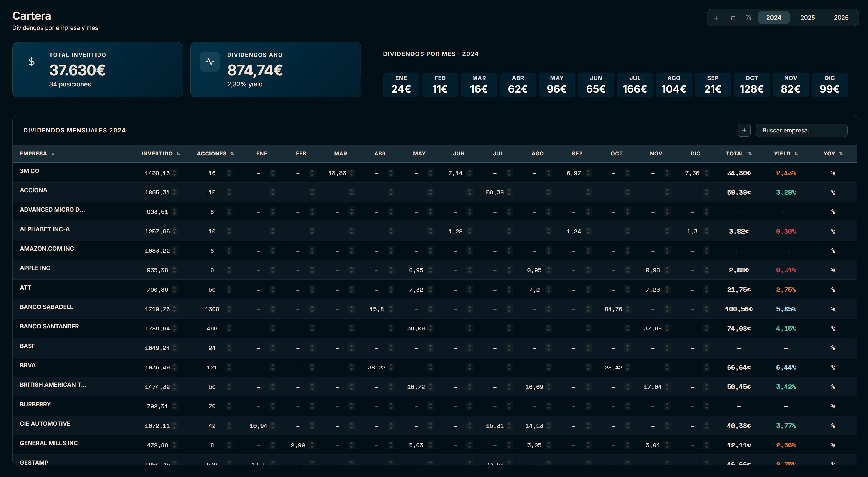
Task: Sort table by Empresa column
Action: (37, 154)
